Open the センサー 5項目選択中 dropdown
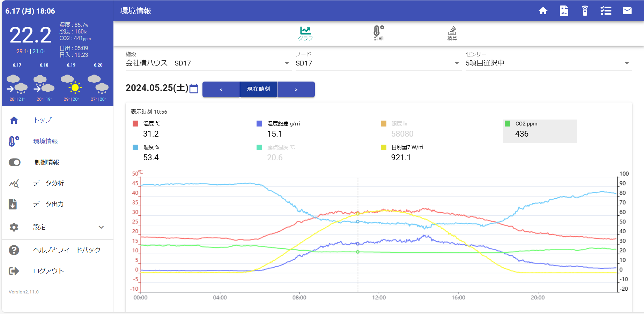The width and height of the screenshot is (644, 314). tap(549, 63)
